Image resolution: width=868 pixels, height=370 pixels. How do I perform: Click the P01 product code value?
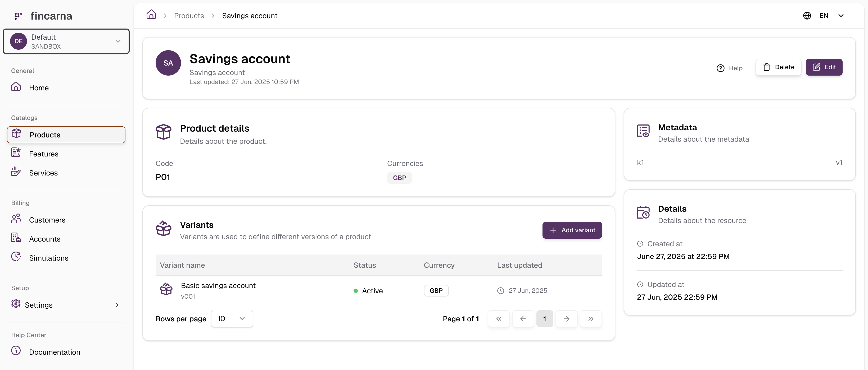163,177
